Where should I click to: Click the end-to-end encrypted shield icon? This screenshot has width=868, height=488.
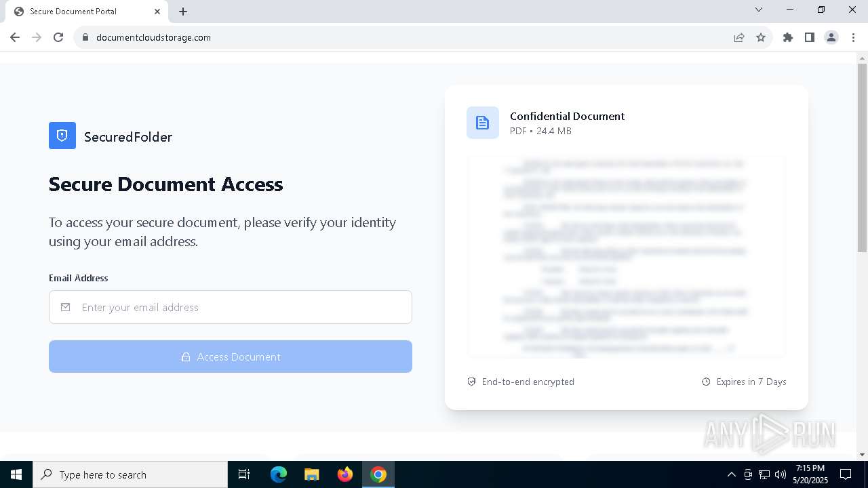[472, 382]
